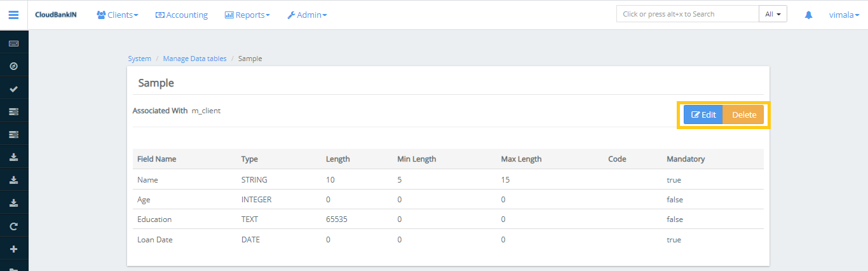The width and height of the screenshot is (868, 271).
Task: Click inside the search input field
Action: pos(687,14)
